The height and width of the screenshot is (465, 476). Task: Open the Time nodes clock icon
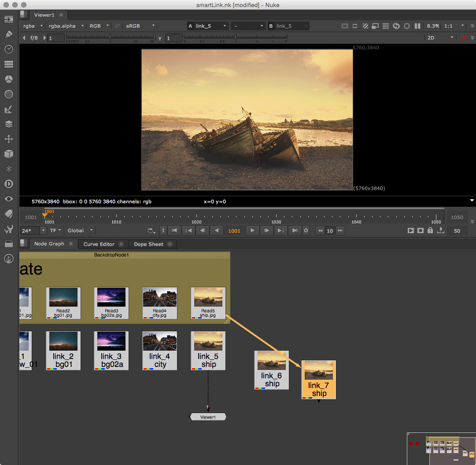pos(8,49)
